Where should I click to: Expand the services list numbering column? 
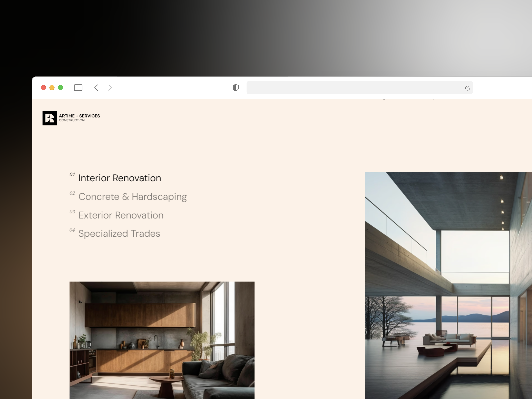pyautogui.click(x=72, y=202)
